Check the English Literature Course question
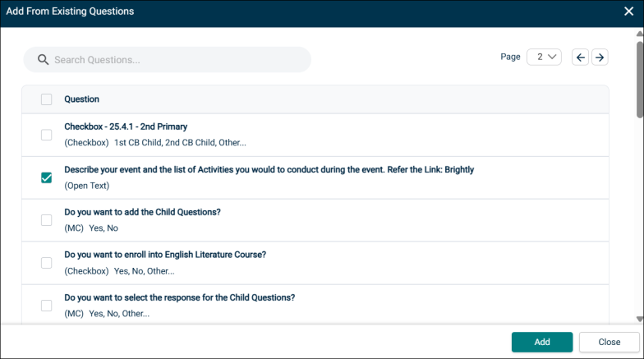The image size is (644, 359). pyautogui.click(x=46, y=263)
